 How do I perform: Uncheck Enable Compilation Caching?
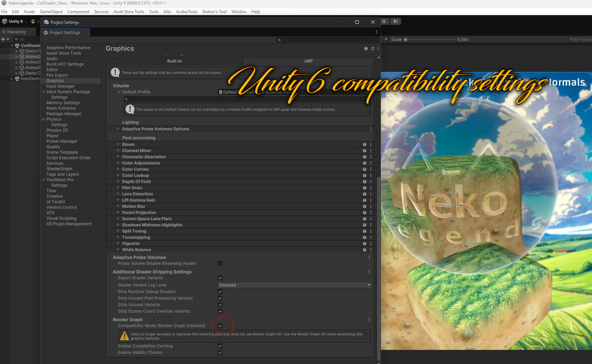pyautogui.click(x=220, y=346)
